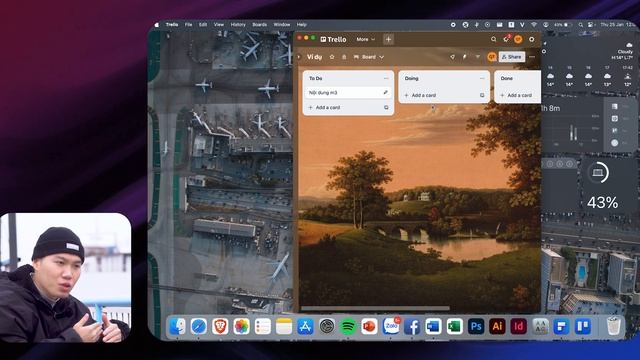Click the Ví dụ board title

(314, 57)
